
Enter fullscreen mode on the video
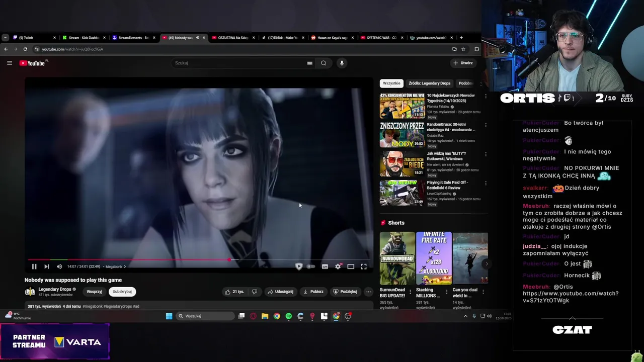(x=364, y=266)
